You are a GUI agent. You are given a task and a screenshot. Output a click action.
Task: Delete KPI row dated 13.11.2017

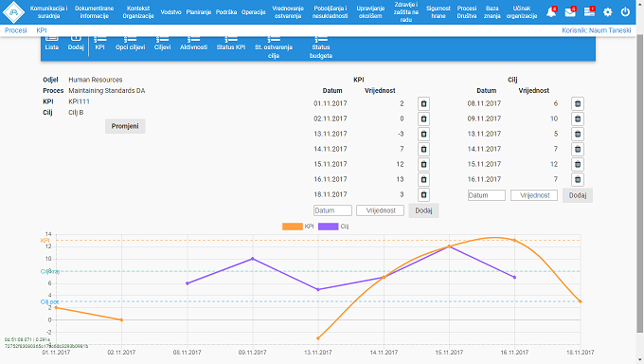tap(423, 134)
